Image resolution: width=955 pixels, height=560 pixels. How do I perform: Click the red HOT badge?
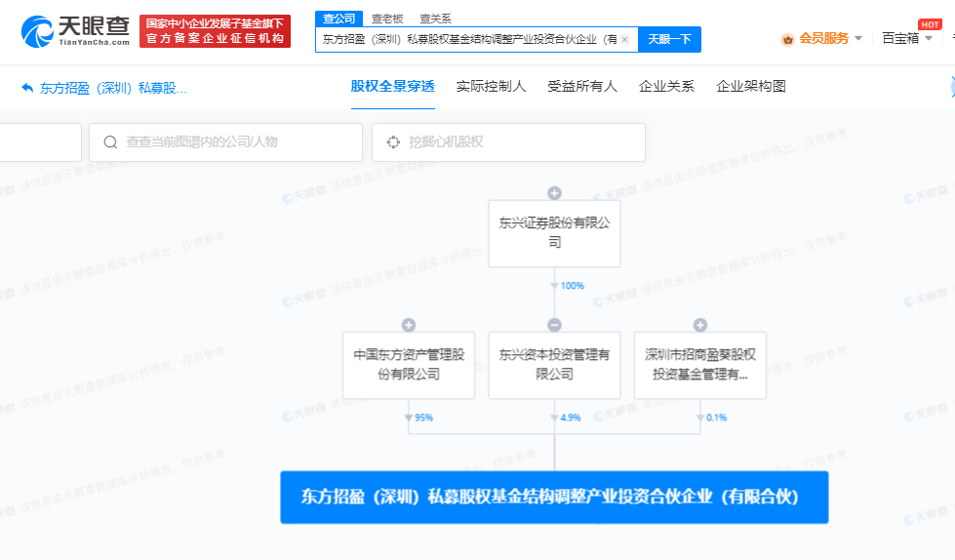(930, 24)
